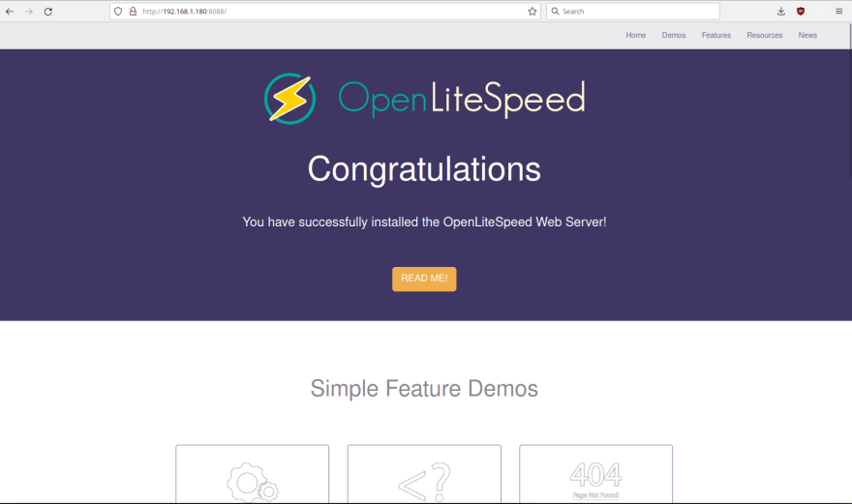Open the gear icon demo card
This screenshot has height=504, width=852.
click(x=252, y=475)
